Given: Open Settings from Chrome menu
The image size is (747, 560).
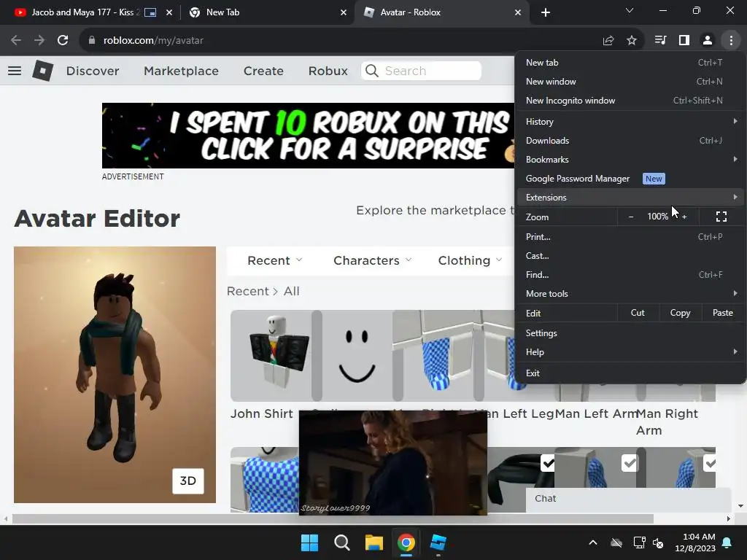Looking at the screenshot, I should pyautogui.click(x=631, y=332).
